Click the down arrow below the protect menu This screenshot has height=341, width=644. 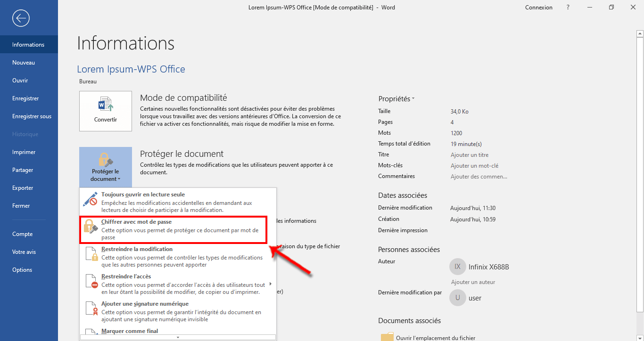[x=178, y=337]
